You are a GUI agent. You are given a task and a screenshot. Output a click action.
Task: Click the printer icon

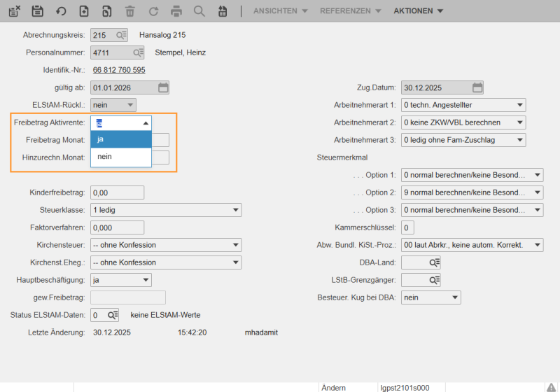coord(176,11)
